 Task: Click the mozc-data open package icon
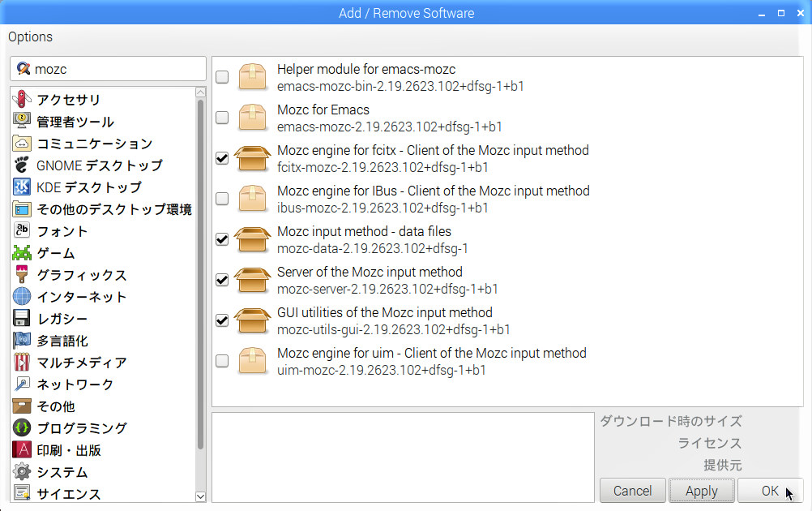pyautogui.click(x=252, y=239)
